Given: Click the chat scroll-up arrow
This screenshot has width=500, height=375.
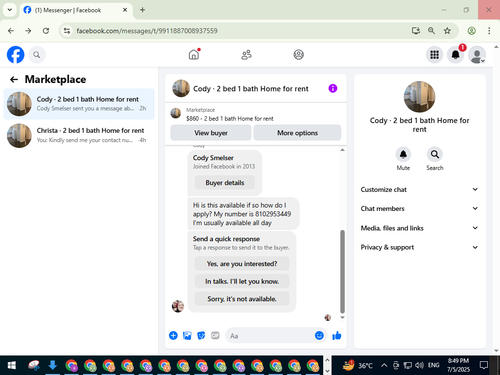Looking at the screenshot, I should coord(342,150).
